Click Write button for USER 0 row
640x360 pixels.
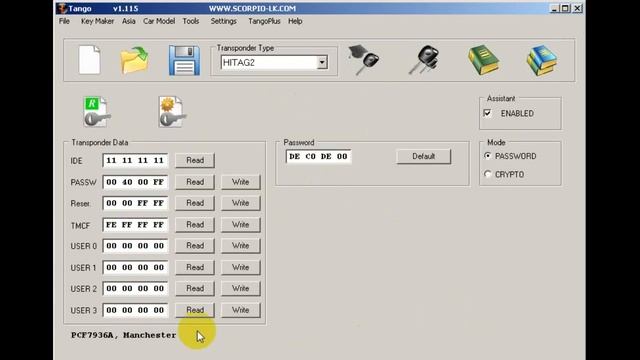point(240,246)
